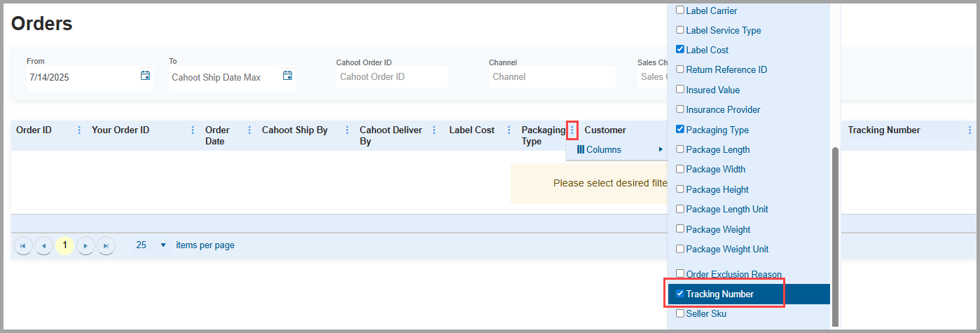Click the Cahoot Order ID input
This screenshot has height=333, width=980.
pyautogui.click(x=392, y=77)
